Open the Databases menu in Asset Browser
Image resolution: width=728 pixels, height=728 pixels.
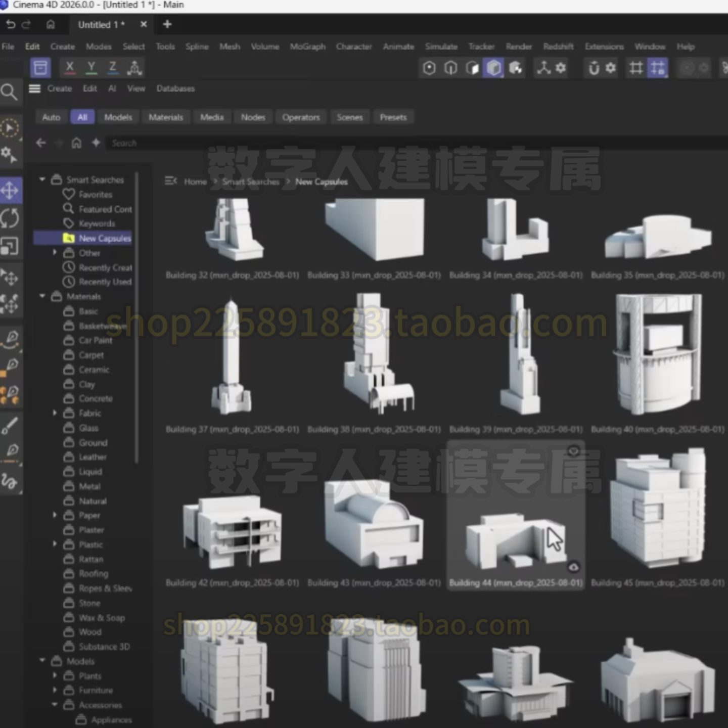click(x=175, y=88)
